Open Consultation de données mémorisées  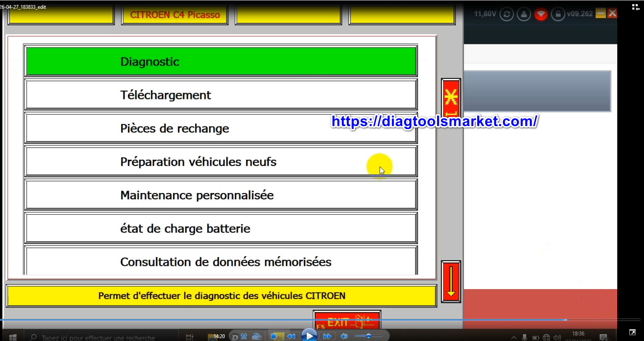coord(221,261)
